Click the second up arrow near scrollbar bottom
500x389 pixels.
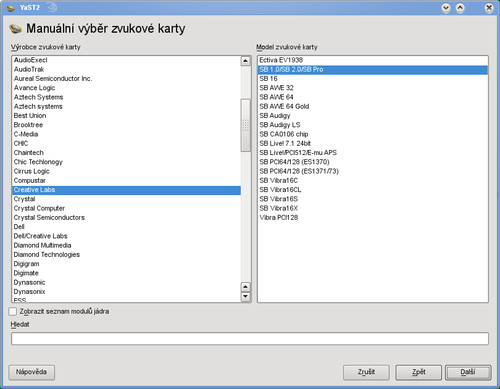click(246, 287)
